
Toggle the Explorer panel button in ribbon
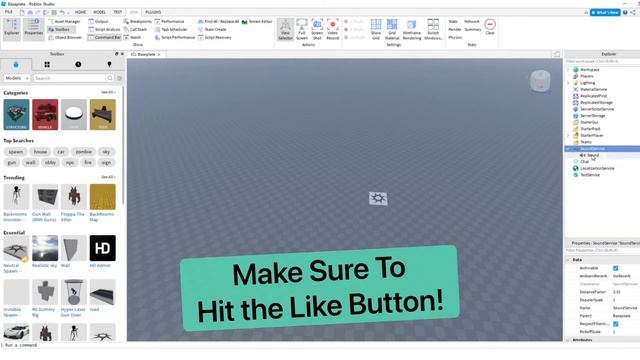point(11,29)
